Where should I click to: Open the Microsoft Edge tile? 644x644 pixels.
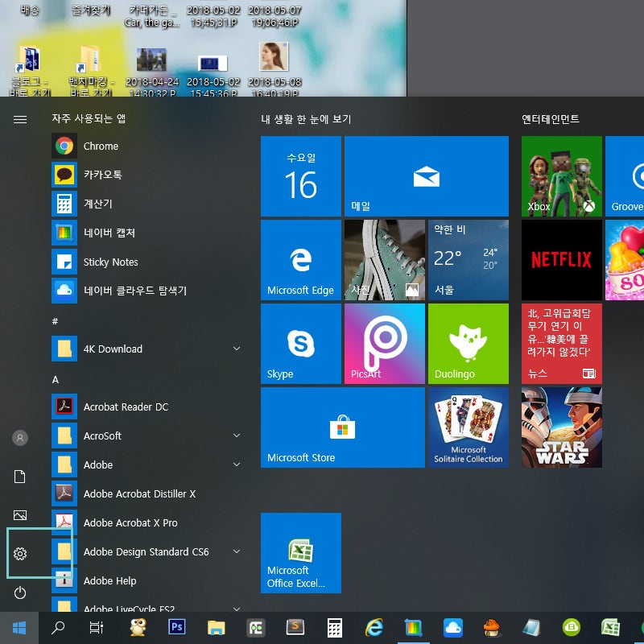tap(300, 260)
